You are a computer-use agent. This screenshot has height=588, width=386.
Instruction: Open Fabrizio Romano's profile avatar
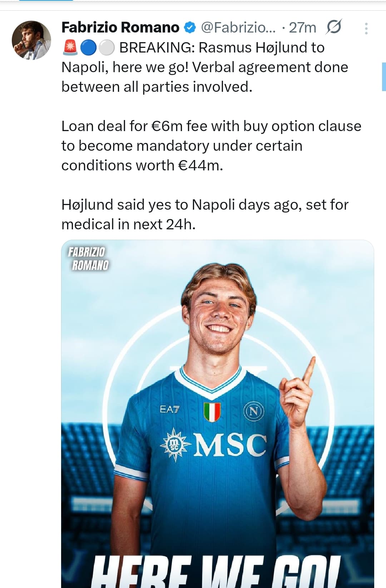(x=31, y=40)
